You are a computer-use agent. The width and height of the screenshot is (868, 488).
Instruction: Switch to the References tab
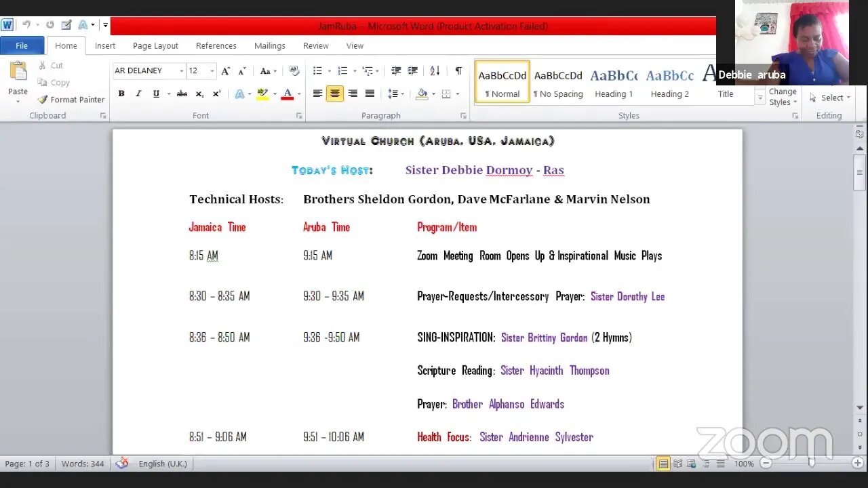pyautogui.click(x=216, y=45)
